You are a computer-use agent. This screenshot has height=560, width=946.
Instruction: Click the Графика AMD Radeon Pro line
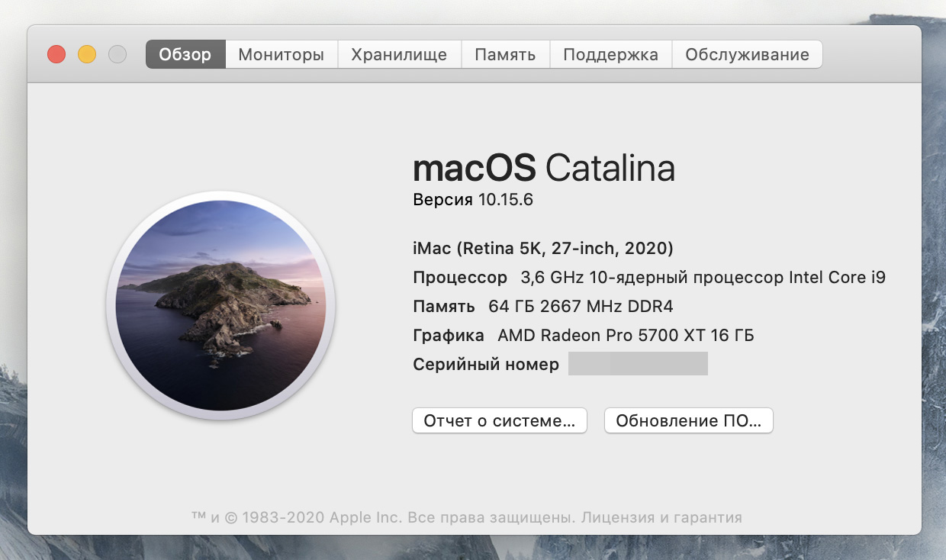pos(583,335)
